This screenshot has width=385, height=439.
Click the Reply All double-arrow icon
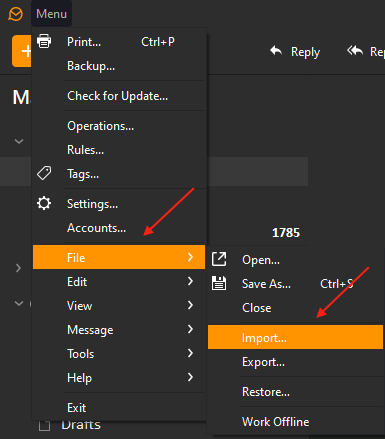tap(355, 51)
